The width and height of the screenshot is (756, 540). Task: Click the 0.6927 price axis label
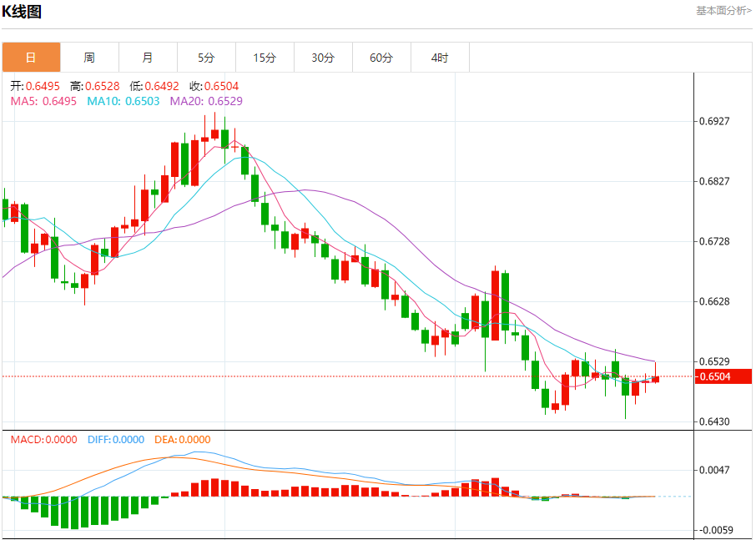[x=714, y=120]
